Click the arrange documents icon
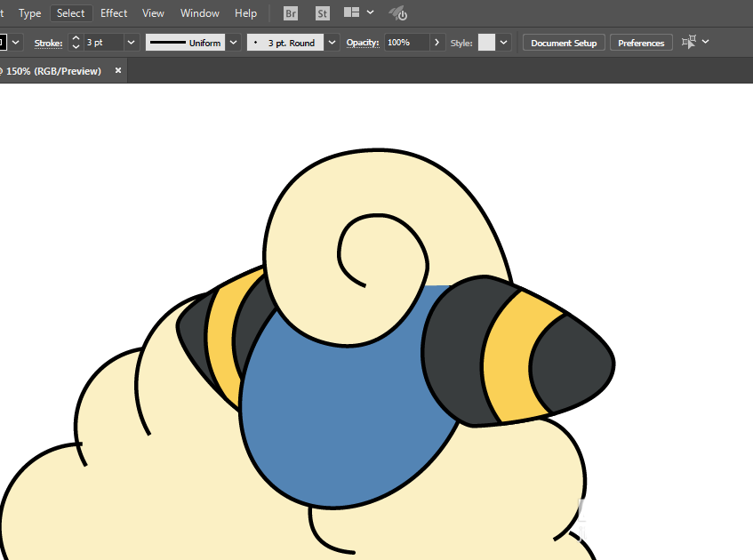 (351, 12)
